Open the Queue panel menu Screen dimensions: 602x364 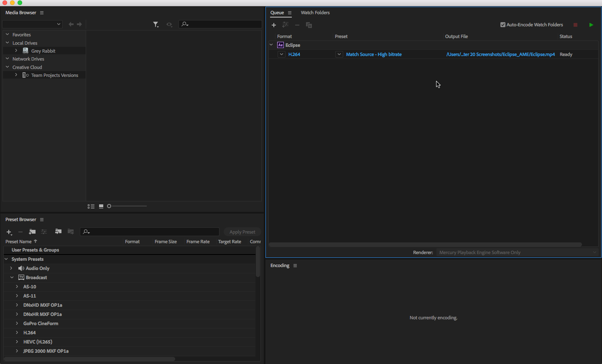pos(290,13)
